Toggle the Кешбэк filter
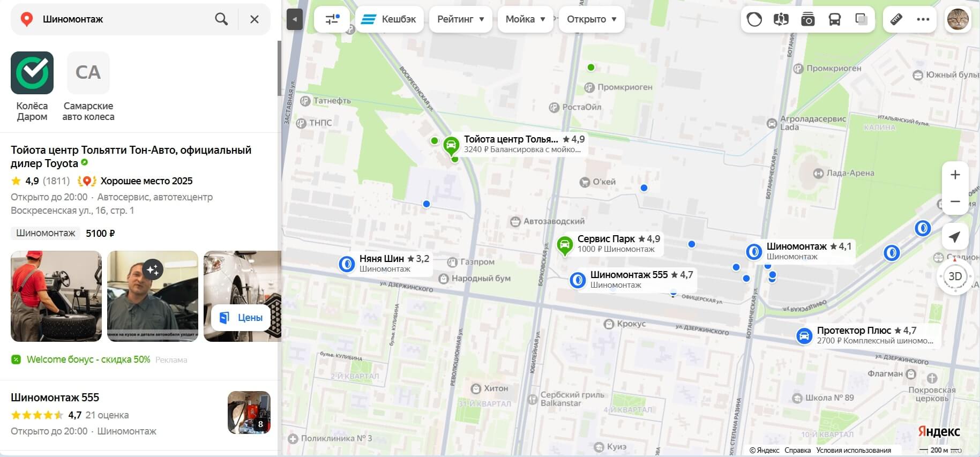The height and width of the screenshot is (457, 980). click(x=390, y=19)
